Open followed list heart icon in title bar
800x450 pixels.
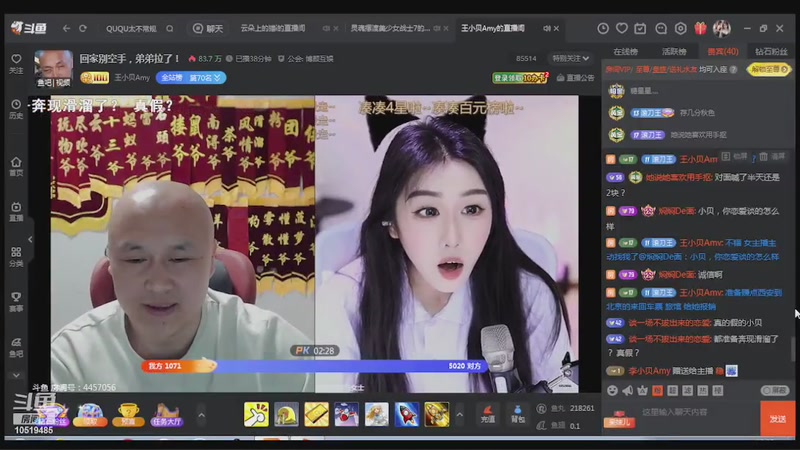coord(621,29)
